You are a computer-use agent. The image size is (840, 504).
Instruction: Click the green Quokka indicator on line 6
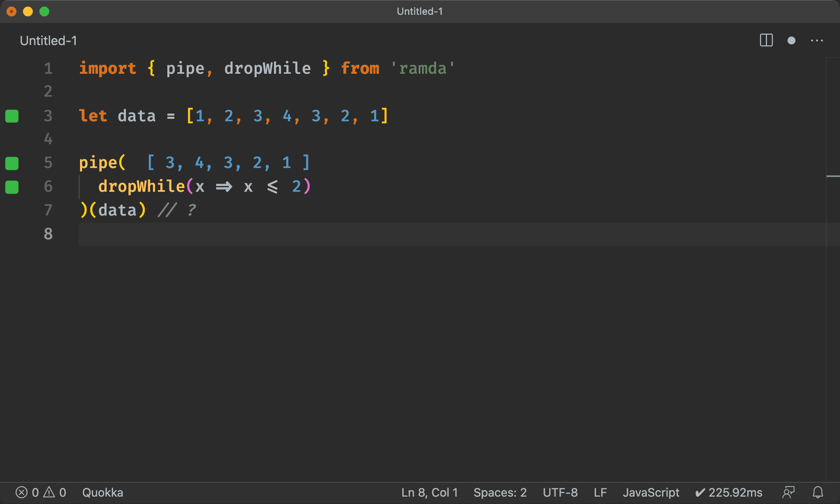pos(12,187)
